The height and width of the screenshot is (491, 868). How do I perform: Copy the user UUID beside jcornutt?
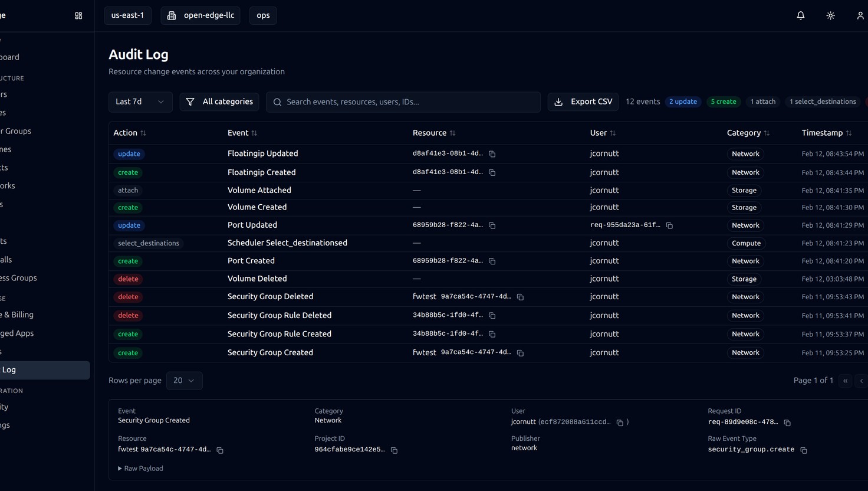620,423
